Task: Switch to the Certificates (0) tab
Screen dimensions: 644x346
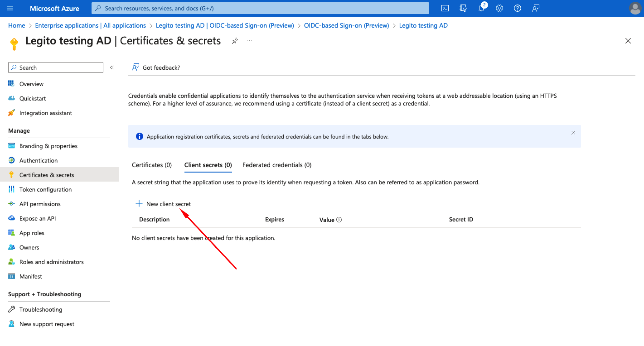Action: coord(152,165)
